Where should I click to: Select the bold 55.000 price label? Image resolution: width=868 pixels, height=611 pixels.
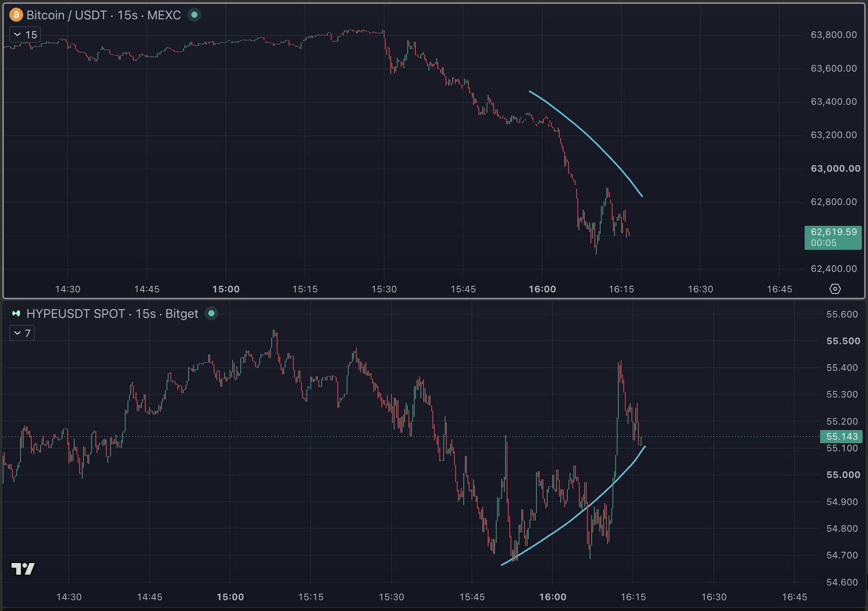[843, 475]
